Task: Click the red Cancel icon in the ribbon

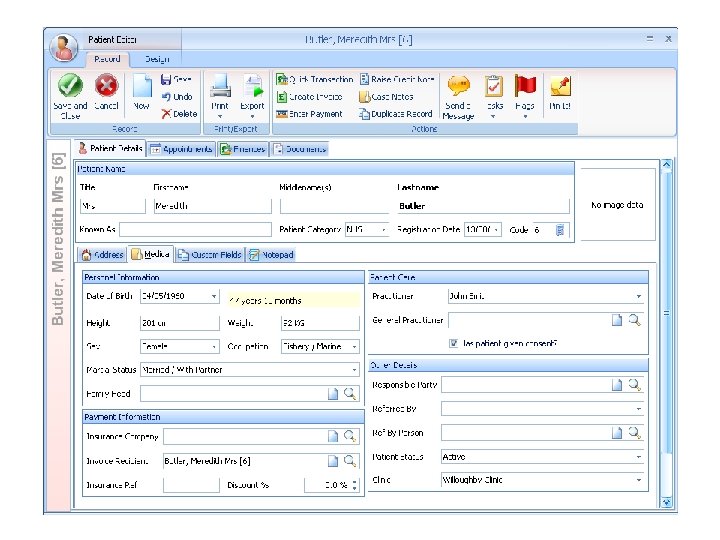Action: click(106, 86)
